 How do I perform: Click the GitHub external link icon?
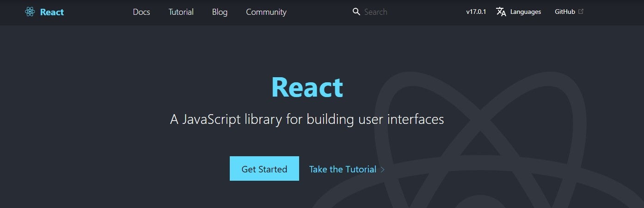click(581, 12)
